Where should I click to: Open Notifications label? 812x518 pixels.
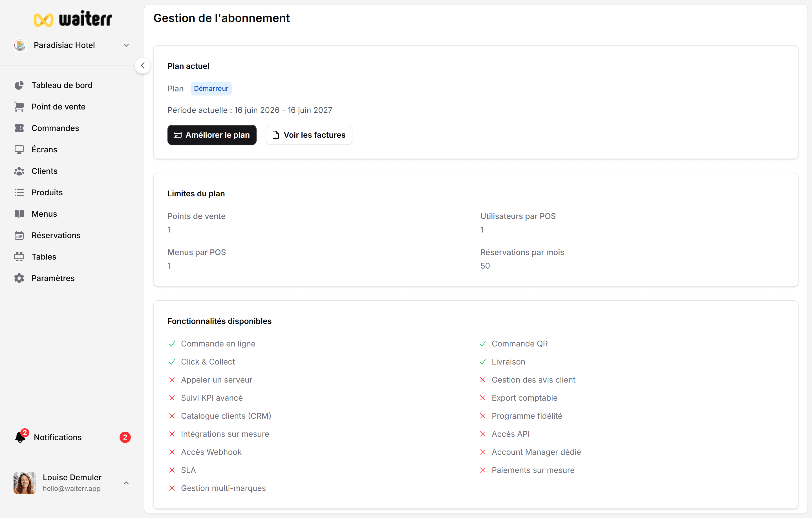[58, 437]
